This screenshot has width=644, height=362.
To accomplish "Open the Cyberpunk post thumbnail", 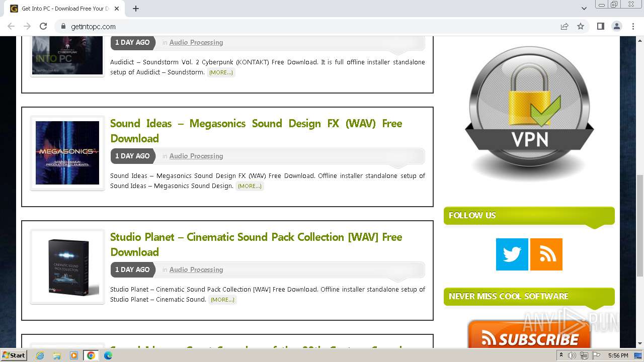I will coord(67,55).
